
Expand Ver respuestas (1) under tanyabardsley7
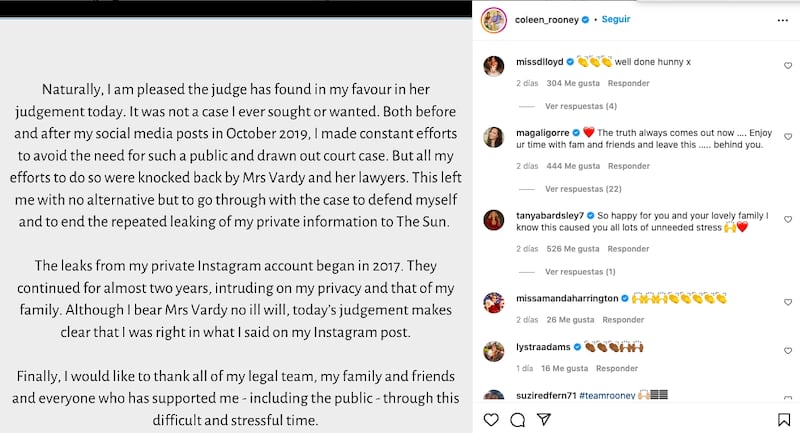click(x=580, y=272)
